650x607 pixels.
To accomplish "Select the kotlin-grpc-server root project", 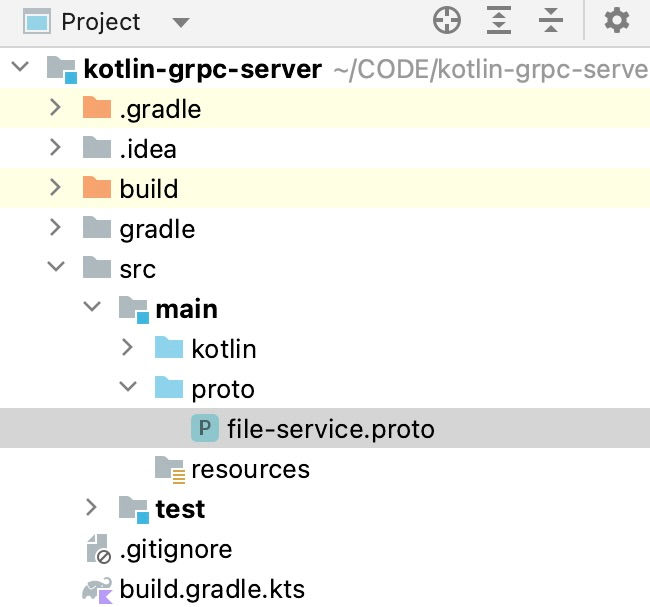I will (x=203, y=69).
